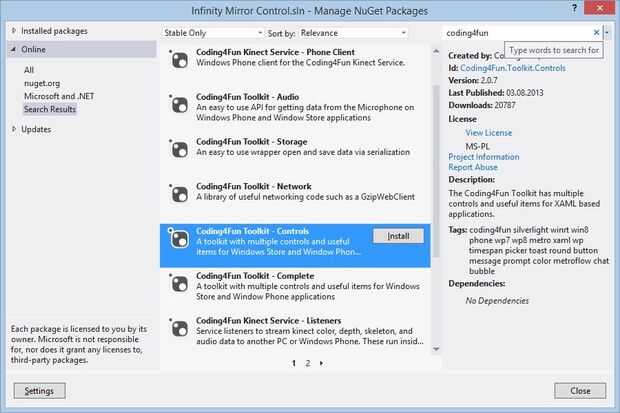The width and height of the screenshot is (620, 413).
Task: Clear the coding4fun search text with X
Action: point(596,32)
